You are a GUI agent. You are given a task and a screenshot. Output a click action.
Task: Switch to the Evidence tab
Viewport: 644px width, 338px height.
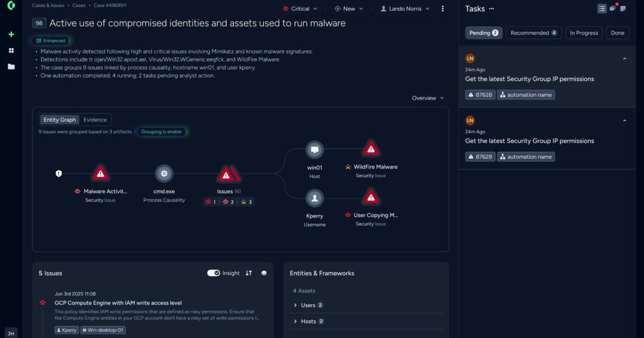[95, 119]
